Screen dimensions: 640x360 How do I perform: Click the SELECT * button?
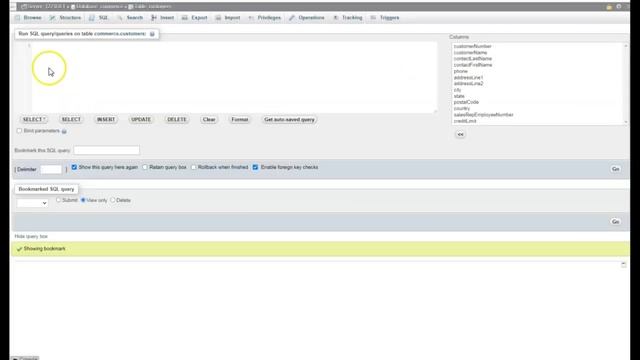click(33, 120)
